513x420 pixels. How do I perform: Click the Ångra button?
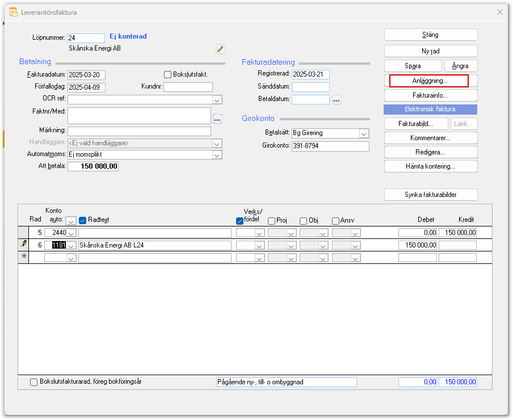(460, 66)
